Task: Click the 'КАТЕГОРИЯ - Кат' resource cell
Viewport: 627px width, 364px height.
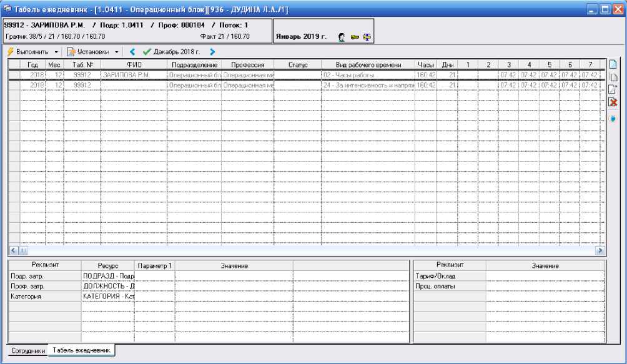Action: pos(108,297)
